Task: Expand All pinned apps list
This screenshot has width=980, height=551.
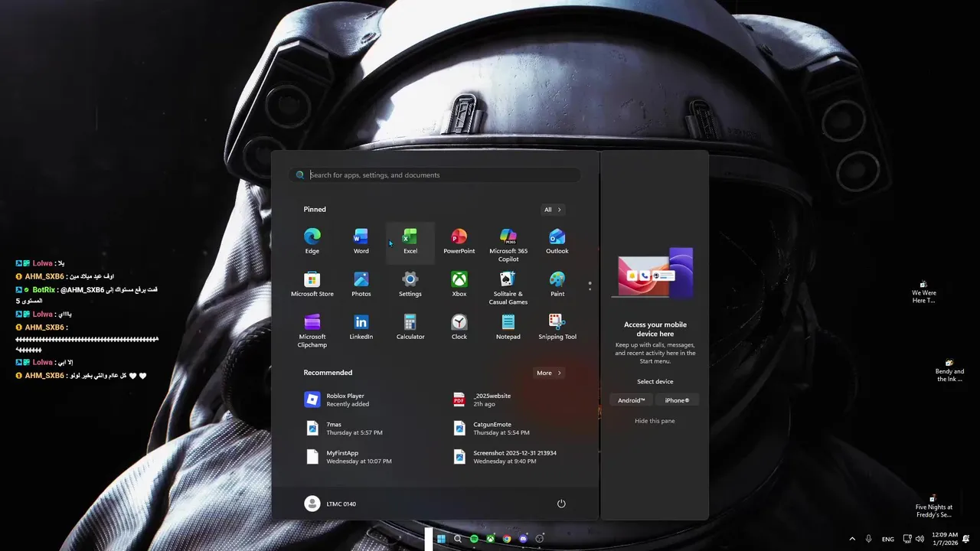Action: 552,210
